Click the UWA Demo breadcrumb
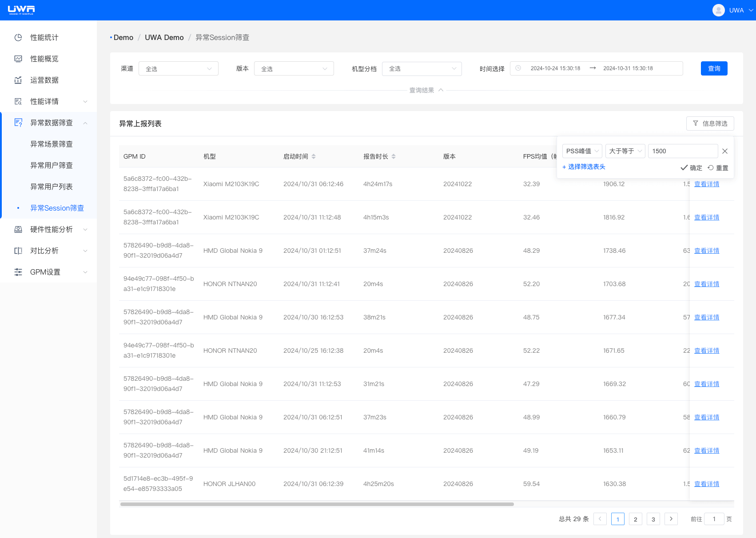 tap(164, 37)
